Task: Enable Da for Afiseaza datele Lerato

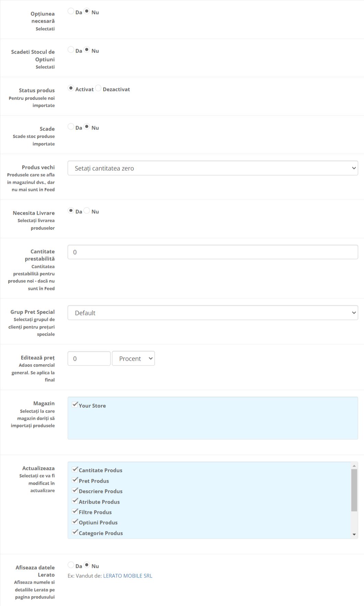Action: click(71, 565)
